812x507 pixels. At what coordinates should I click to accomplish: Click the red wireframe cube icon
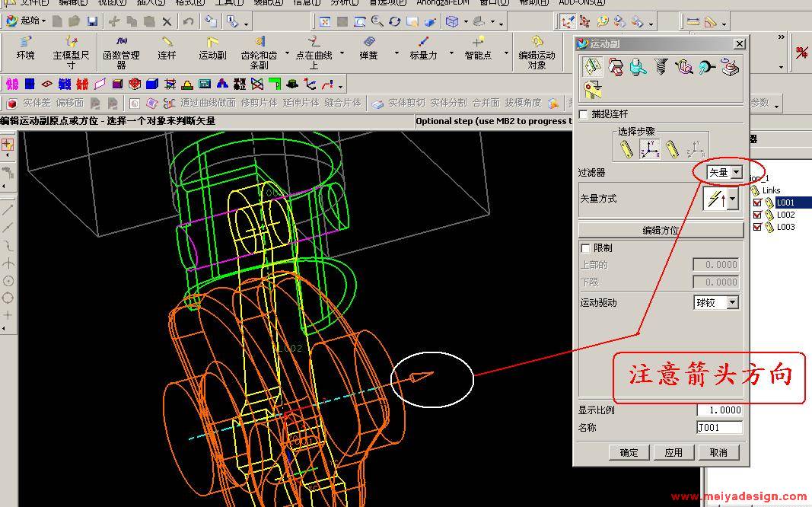point(135,84)
